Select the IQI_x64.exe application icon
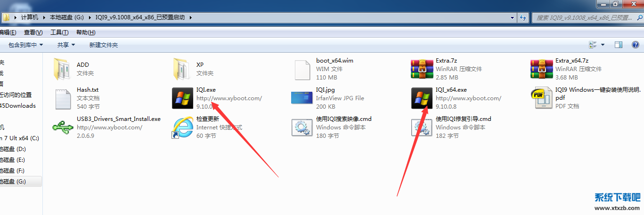Screen dimensions: 644x215 (x=422, y=98)
